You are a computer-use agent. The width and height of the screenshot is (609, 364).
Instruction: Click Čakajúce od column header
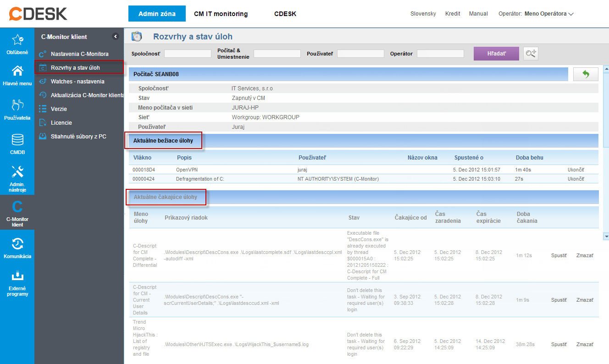[410, 217]
